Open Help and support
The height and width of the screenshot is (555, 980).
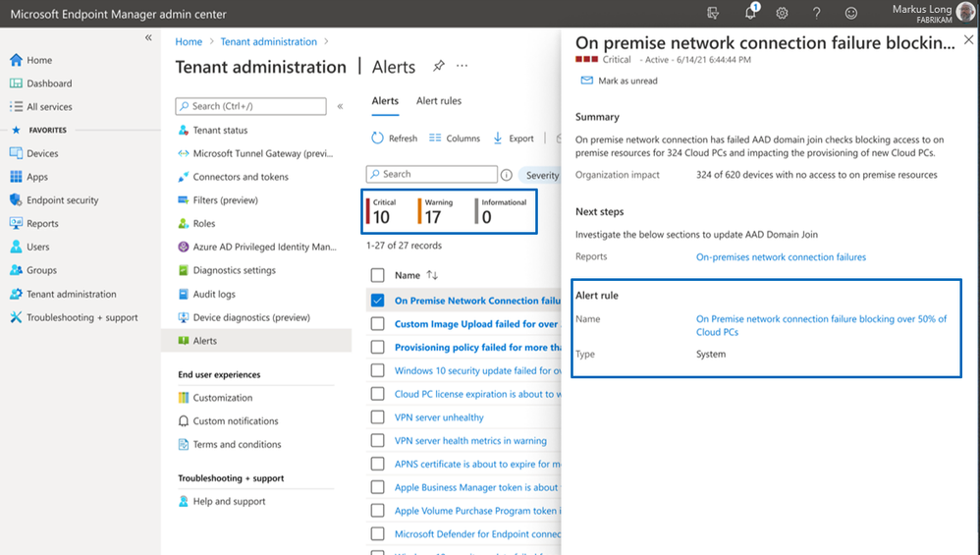tap(222, 501)
